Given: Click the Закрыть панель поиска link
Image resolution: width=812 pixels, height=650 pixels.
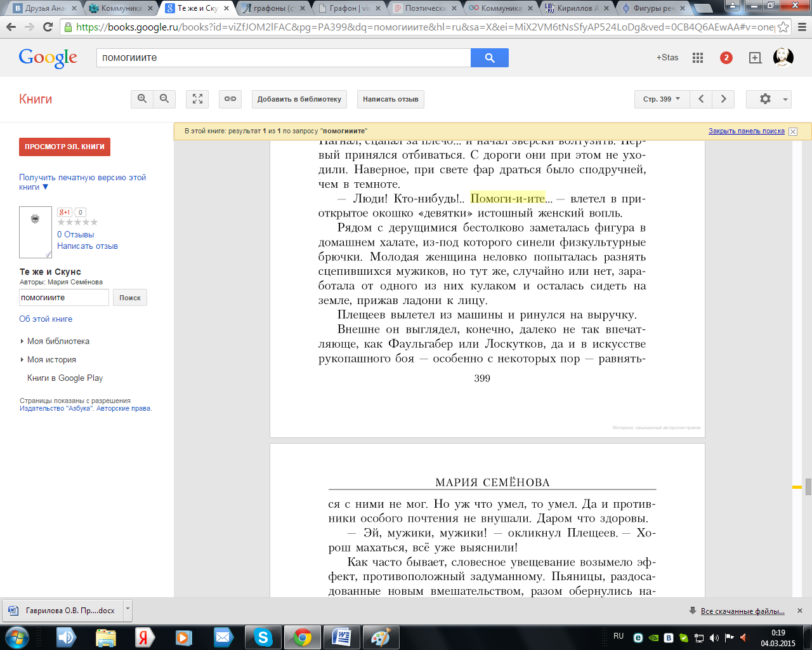Looking at the screenshot, I should (747, 131).
